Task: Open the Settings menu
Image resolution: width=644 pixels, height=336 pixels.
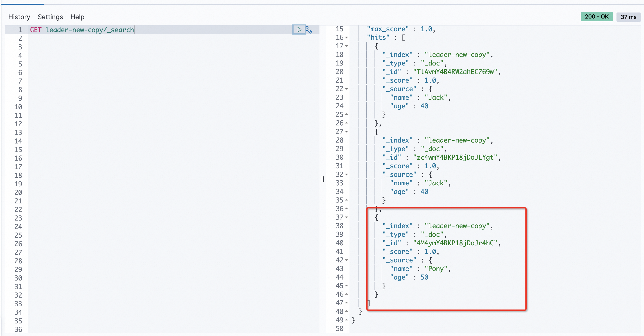Action: (x=50, y=17)
